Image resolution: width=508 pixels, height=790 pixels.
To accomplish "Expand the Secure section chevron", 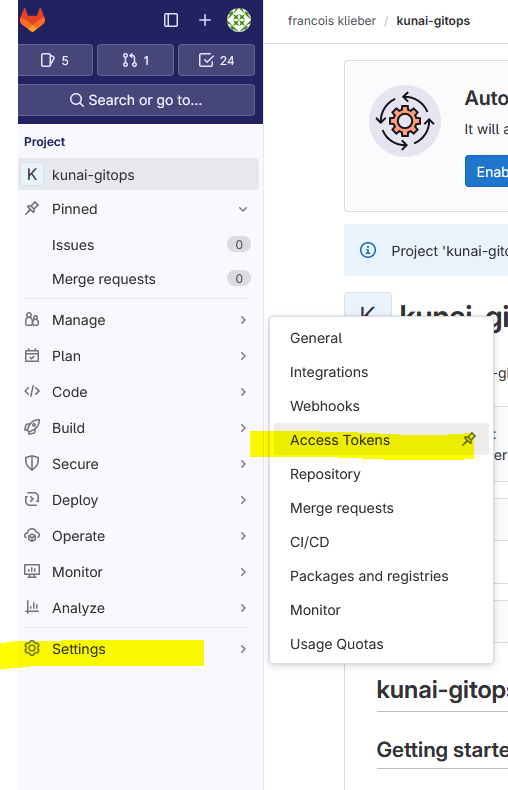I will (x=243, y=464).
